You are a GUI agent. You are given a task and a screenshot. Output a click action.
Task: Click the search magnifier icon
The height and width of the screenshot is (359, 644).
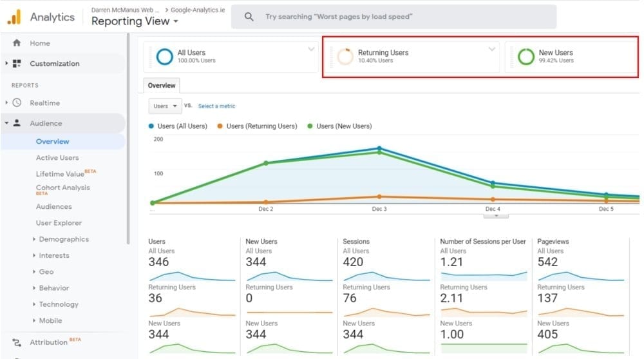click(x=249, y=17)
